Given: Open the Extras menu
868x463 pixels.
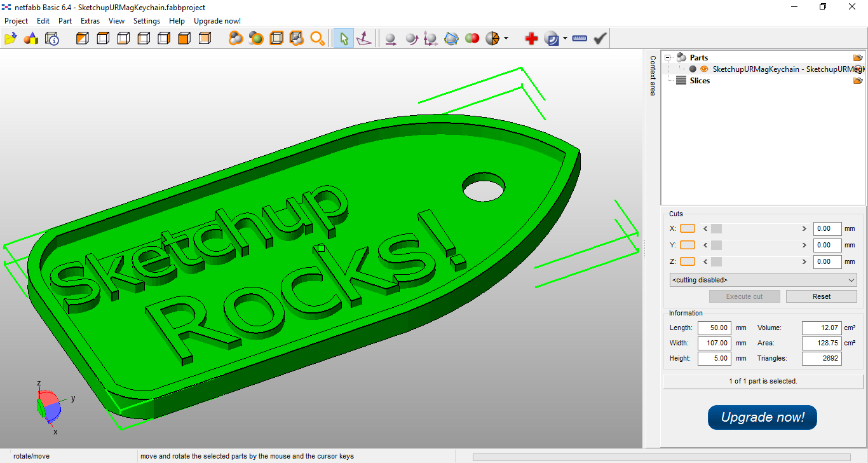Looking at the screenshot, I should (x=90, y=21).
